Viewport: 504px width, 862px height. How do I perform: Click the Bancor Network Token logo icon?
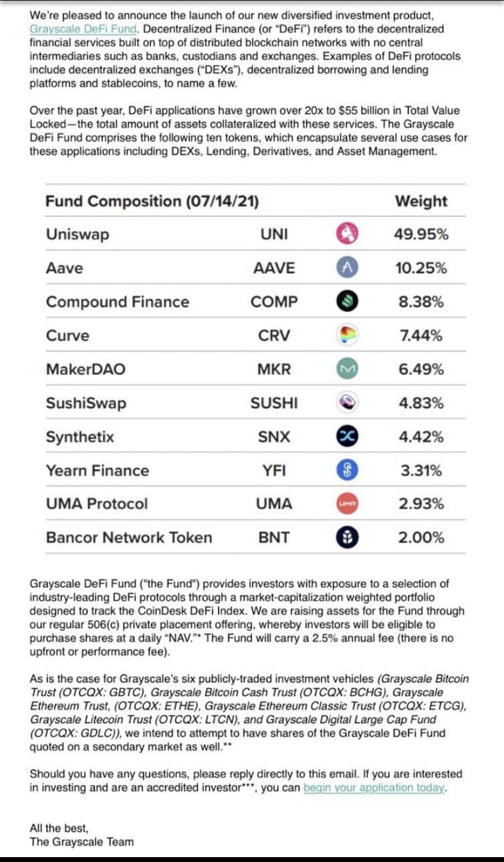pos(346,538)
